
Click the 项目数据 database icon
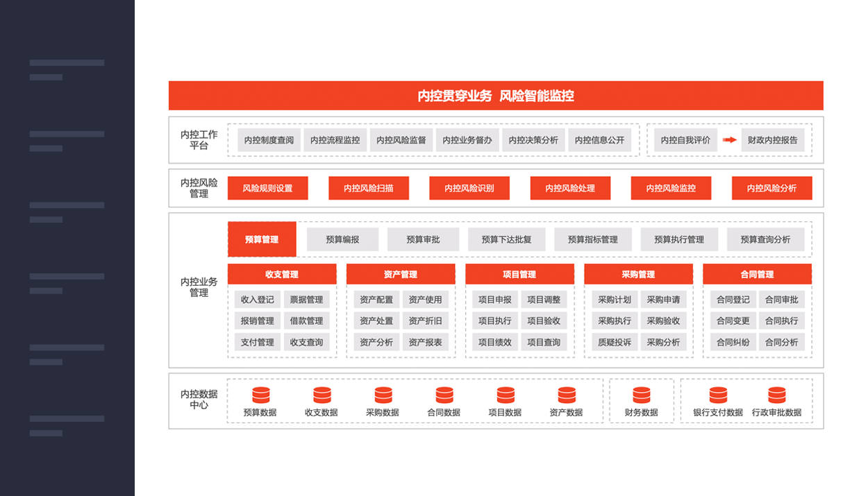(x=505, y=395)
